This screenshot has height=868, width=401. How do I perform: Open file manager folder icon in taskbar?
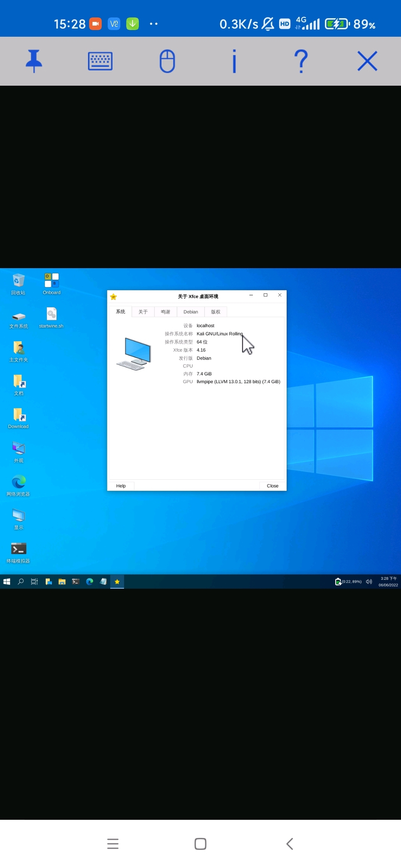[62, 582]
